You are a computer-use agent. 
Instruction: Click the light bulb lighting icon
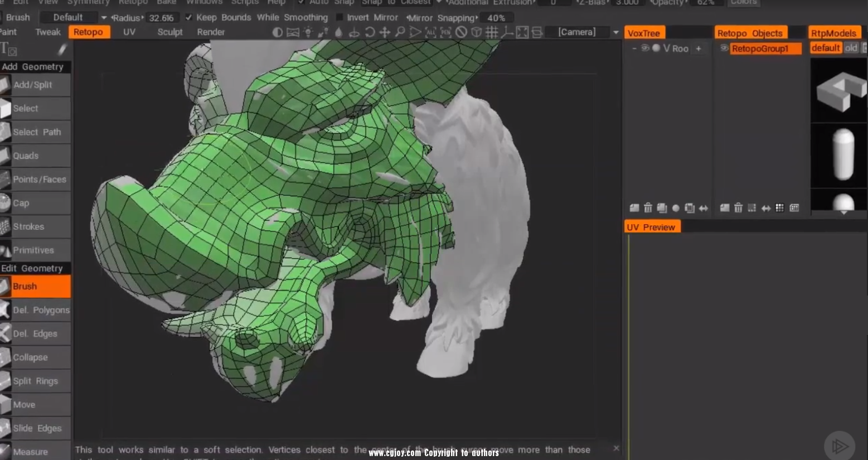coord(308,32)
